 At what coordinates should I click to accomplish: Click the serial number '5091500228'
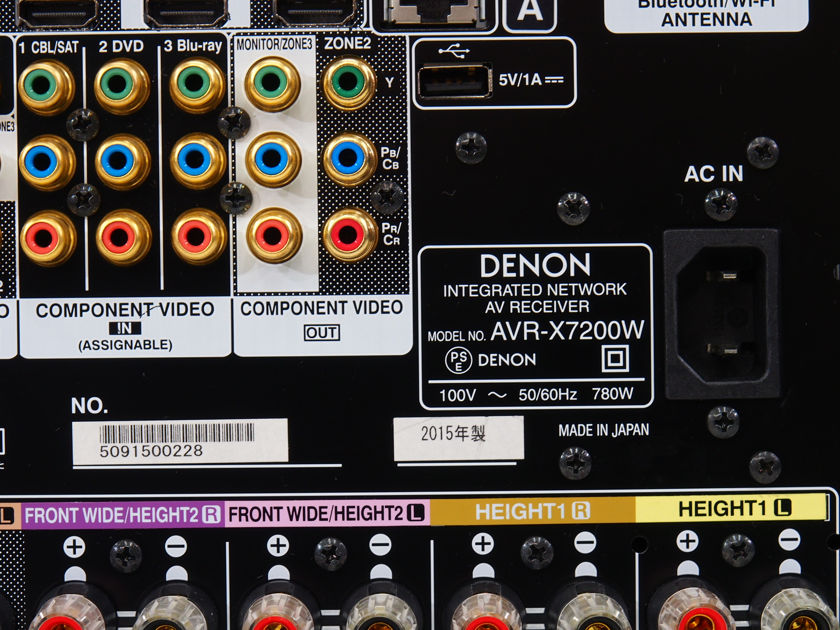coord(151,451)
